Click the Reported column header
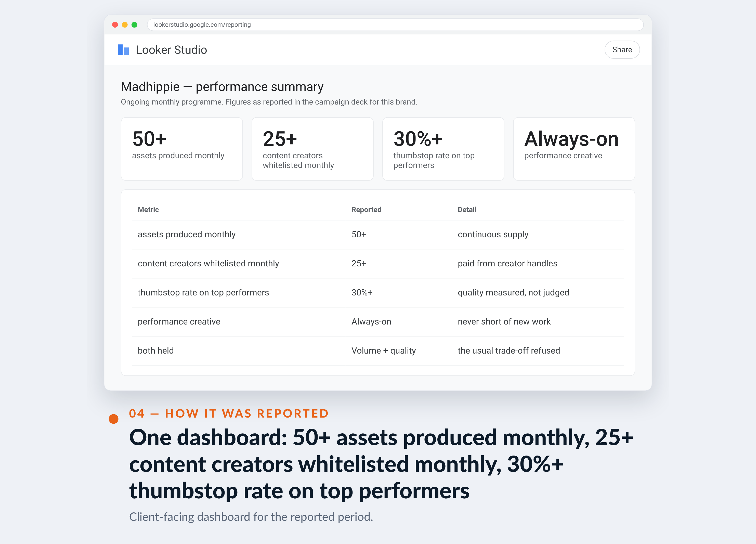The image size is (756, 544). [x=366, y=210]
